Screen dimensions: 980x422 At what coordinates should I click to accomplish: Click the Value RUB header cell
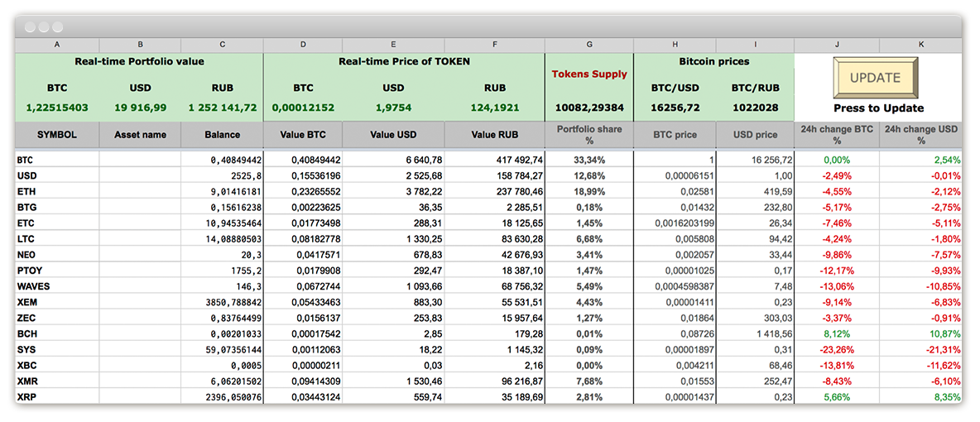(x=494, y=134)
